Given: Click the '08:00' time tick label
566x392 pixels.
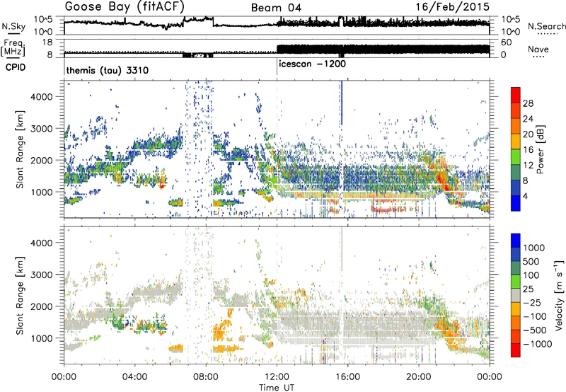Looking at the screenshot, I should coord(206,377).
